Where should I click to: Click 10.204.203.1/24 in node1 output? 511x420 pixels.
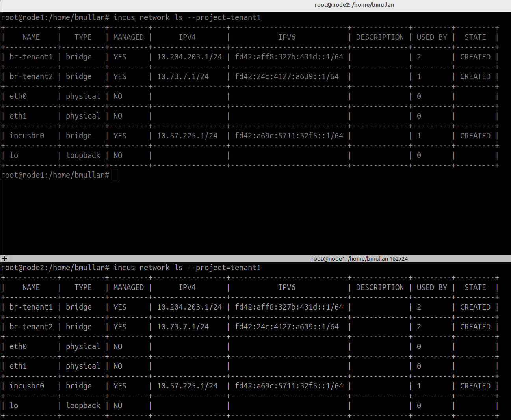click(x=190, y=57)
